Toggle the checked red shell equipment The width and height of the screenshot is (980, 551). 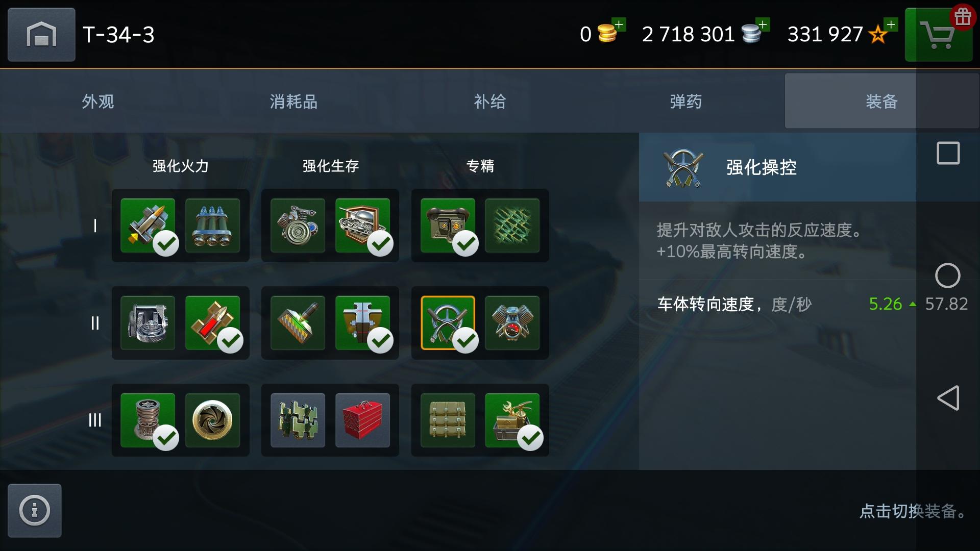pos(212,323)
